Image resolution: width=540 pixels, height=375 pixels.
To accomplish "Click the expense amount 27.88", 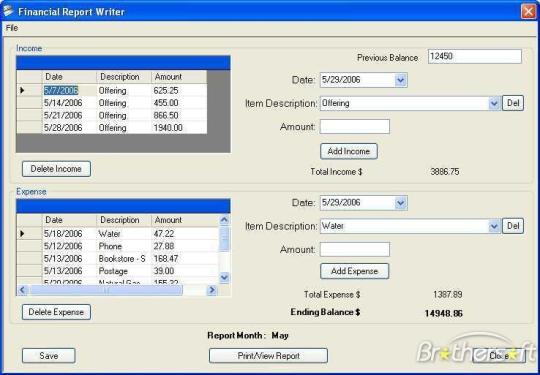I will click(185, 246).
